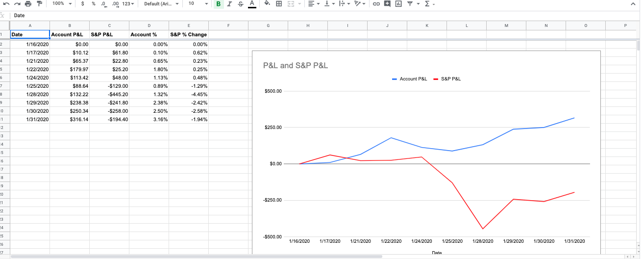The height and width of the screenshot is (259, 644).
Task: Click the horizontal scrollbar at the bottom
Action: pyautogui.click(x=196, y=256)
